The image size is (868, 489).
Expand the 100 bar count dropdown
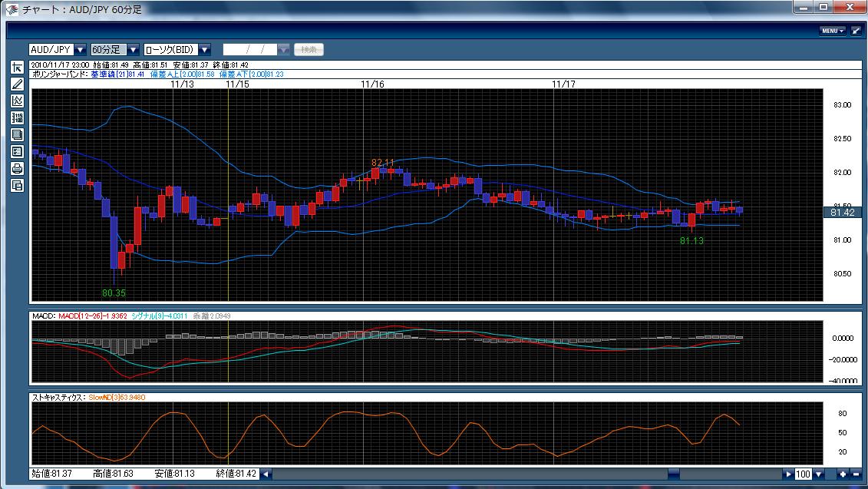point(819,474)
